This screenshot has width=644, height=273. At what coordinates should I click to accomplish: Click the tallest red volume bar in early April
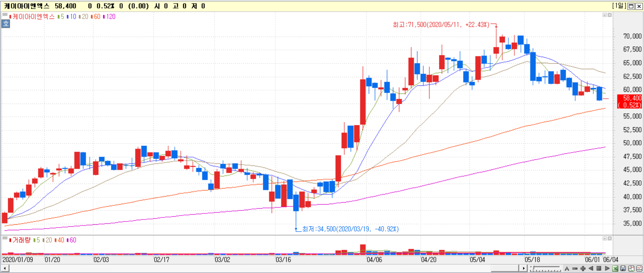coord(363,249)
